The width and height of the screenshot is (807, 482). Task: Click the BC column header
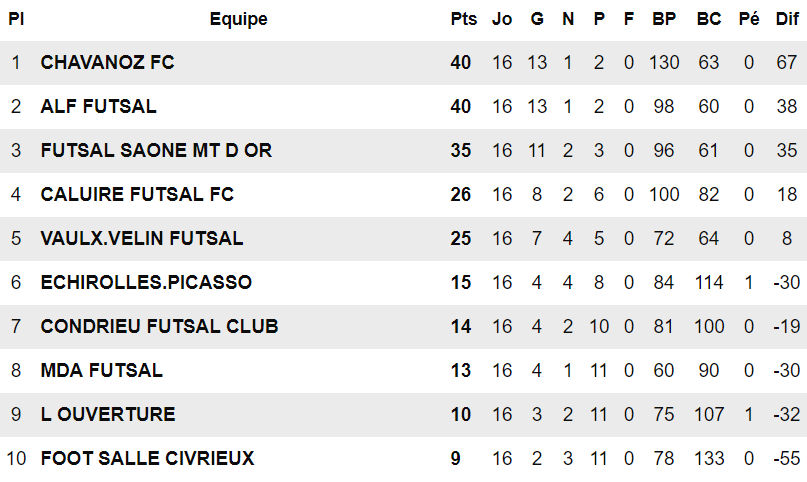point(709,19)
